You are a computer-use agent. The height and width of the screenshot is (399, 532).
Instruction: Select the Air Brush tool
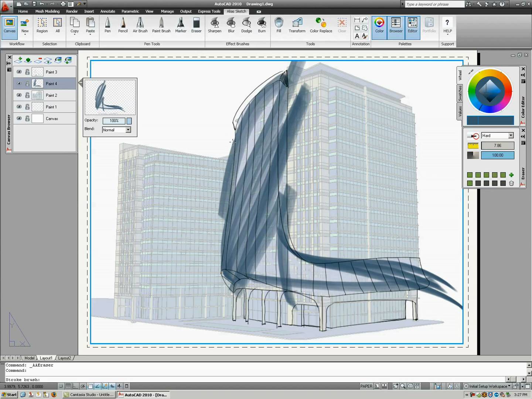click(140, 25)
